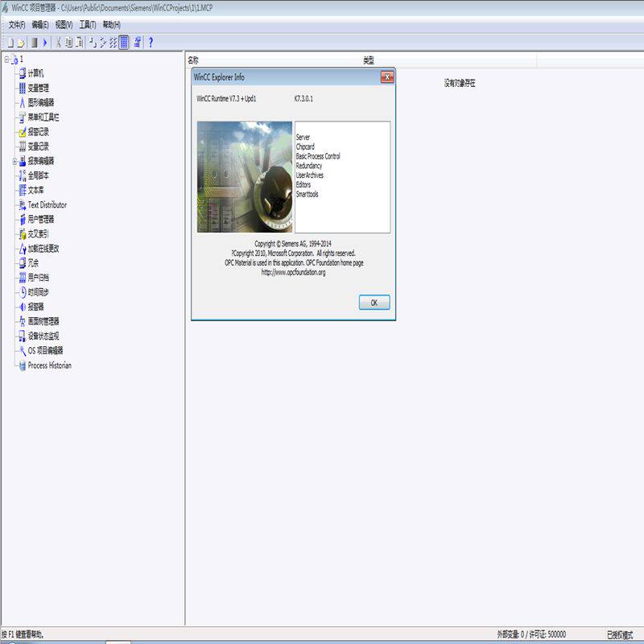Select 计算机 in the project tree
Image resolution: width=644 pixels, height=644 pixels.
(35, 73)
